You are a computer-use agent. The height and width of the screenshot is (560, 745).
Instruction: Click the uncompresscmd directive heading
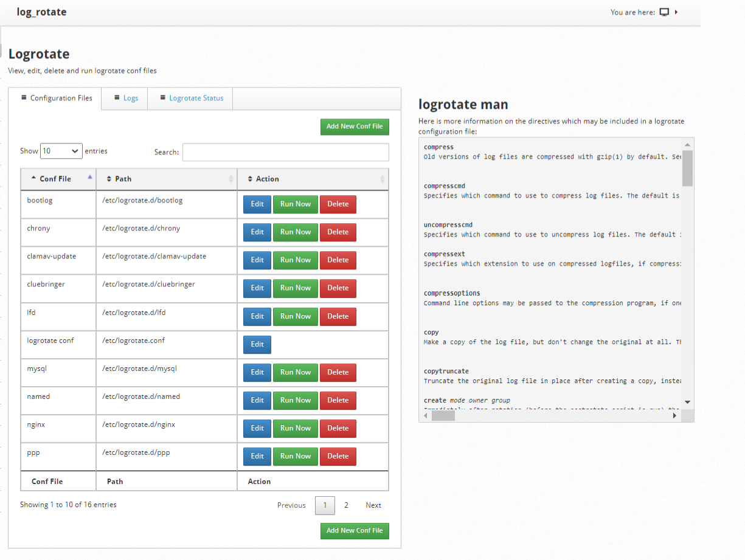pos(448,225)
